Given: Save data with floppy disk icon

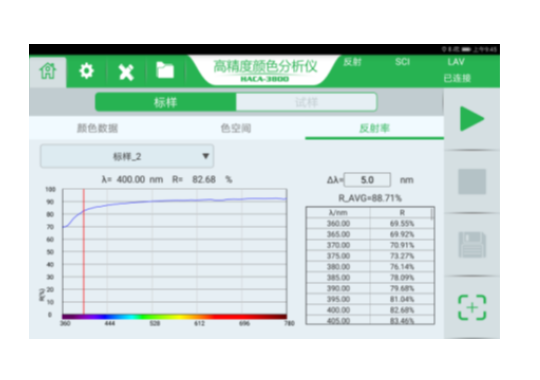Looking at the screenshot, I should [472, 245].
